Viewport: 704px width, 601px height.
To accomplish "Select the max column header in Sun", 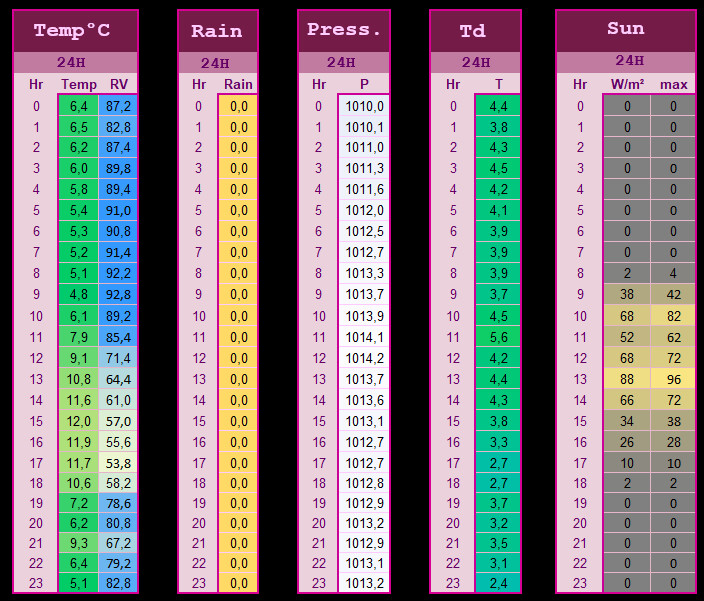I will tap(674, 84).
